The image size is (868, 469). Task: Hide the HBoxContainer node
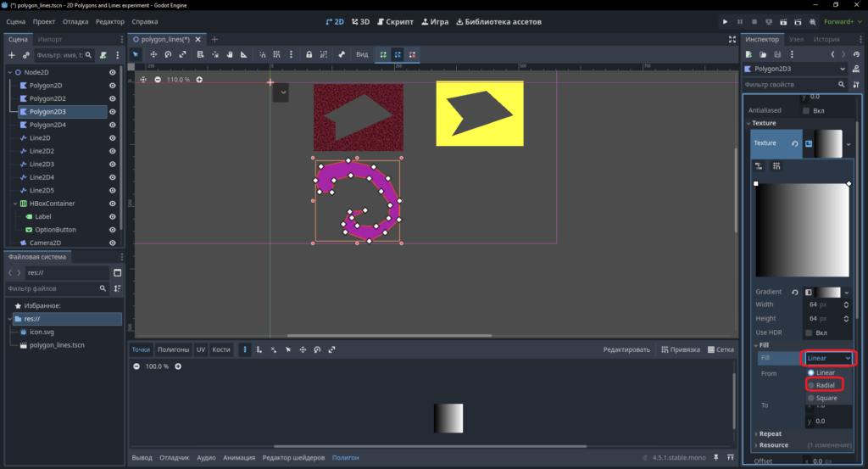tap(113, 204)
